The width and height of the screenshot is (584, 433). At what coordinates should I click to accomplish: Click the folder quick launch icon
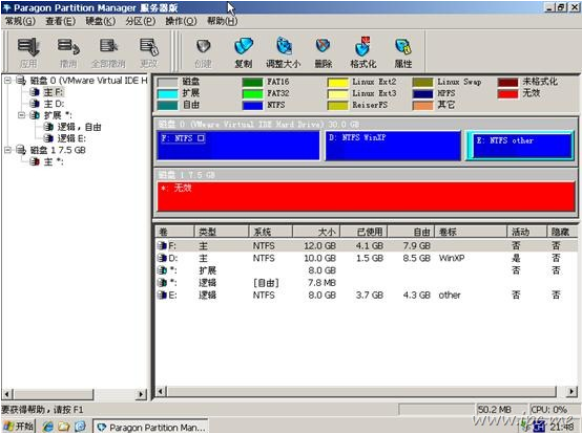(x=64, y=426)
